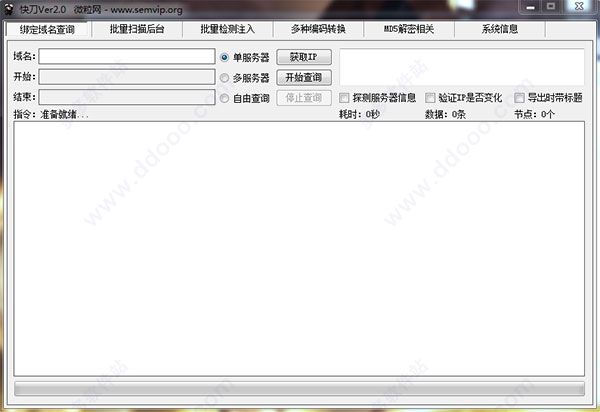Click the IP list box beside 获取IP
This screenshot has width=600, height=412.
pyautogui.click(x=462, y=67)
